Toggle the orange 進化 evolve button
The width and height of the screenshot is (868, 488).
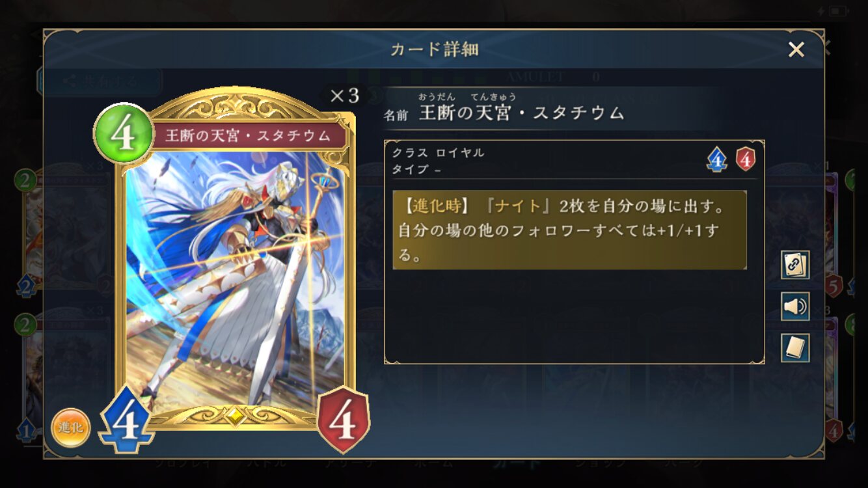(x=70, y=427)
